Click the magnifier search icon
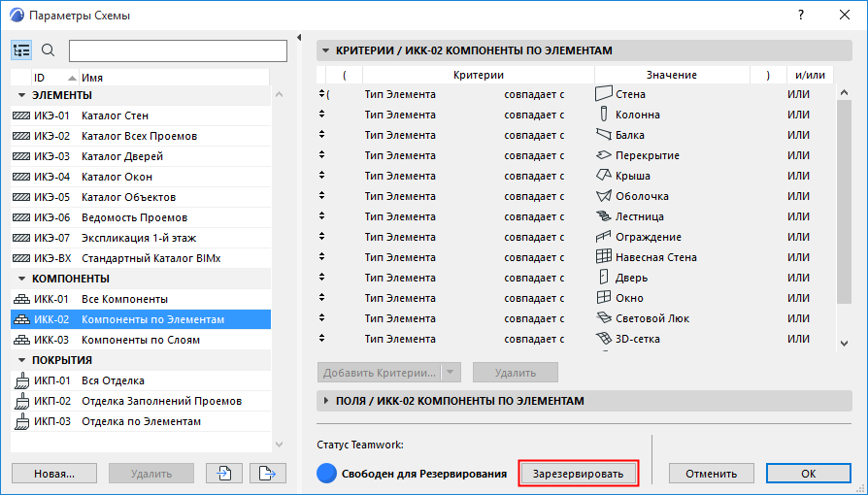The width and height of the screenshot is (868, 495). coord(49,50)
